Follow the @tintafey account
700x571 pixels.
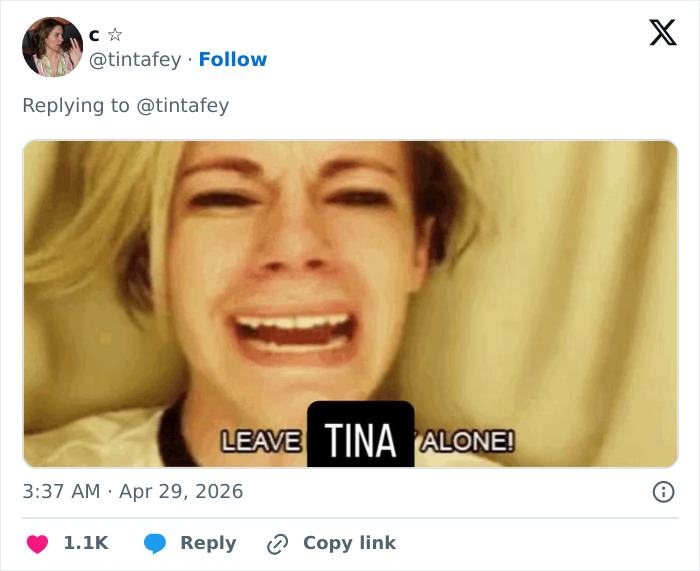point(233,60)
